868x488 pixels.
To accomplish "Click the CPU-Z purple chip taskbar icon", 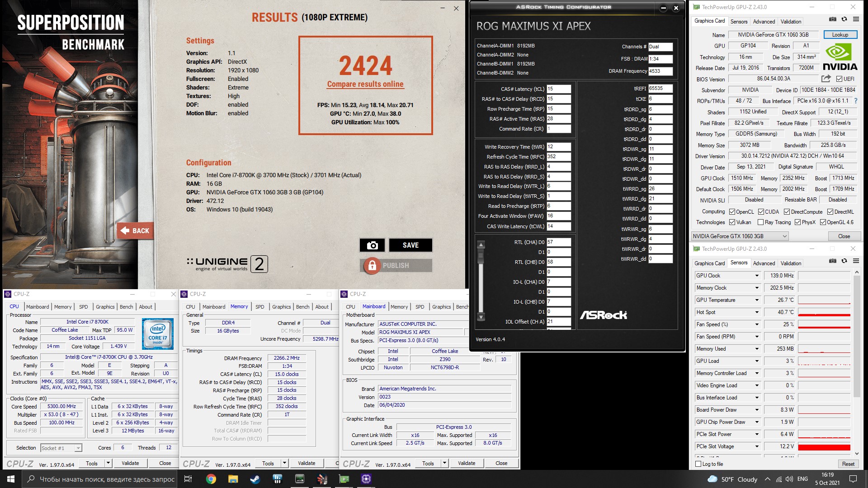I will click(x=366, y=479).
